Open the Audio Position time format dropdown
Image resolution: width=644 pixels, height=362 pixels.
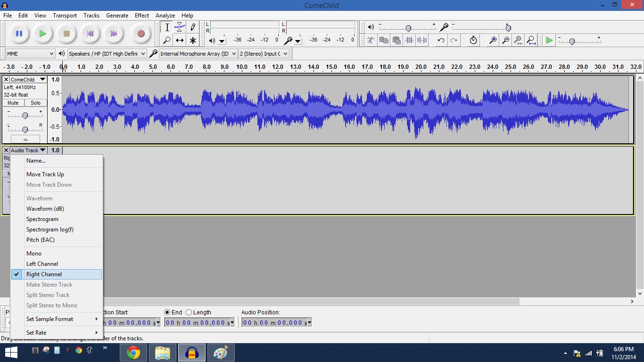pos(309,323)
